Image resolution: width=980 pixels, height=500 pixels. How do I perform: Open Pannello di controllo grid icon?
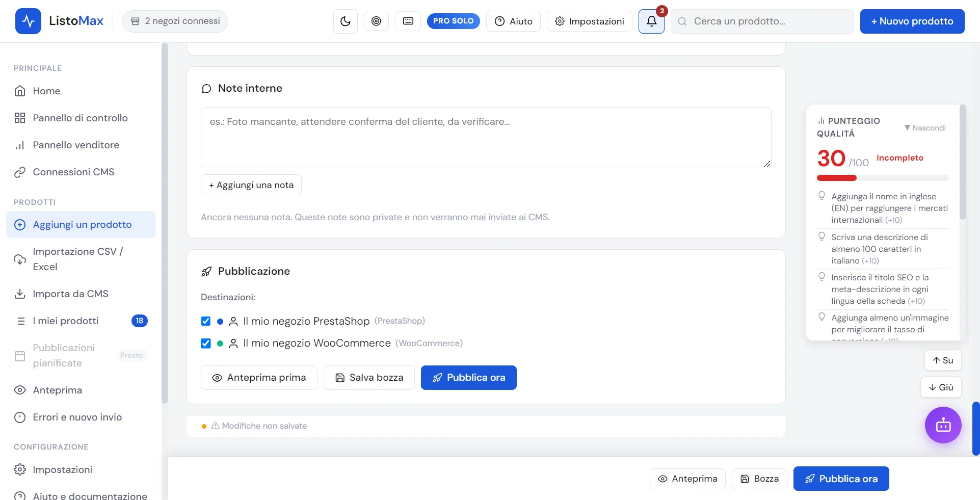click(20, 118)
